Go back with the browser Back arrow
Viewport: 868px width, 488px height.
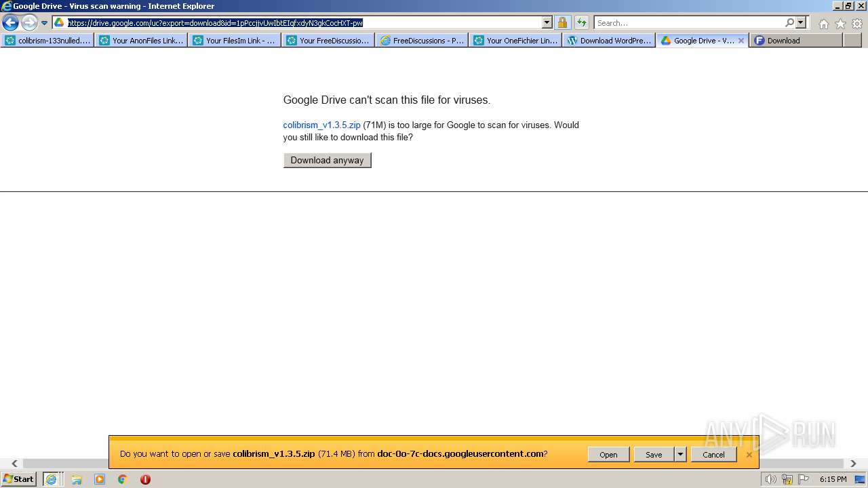click(x=10, y=23)
